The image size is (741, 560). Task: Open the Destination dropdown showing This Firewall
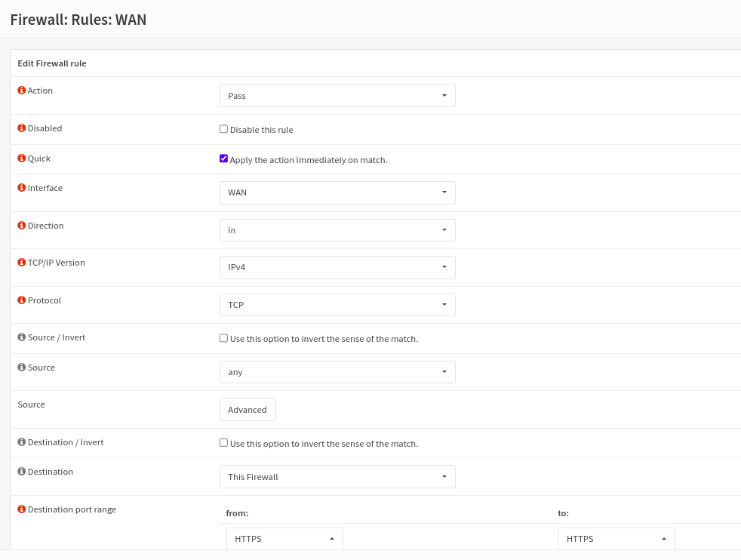pyautogui.click(x=337, y=476)
